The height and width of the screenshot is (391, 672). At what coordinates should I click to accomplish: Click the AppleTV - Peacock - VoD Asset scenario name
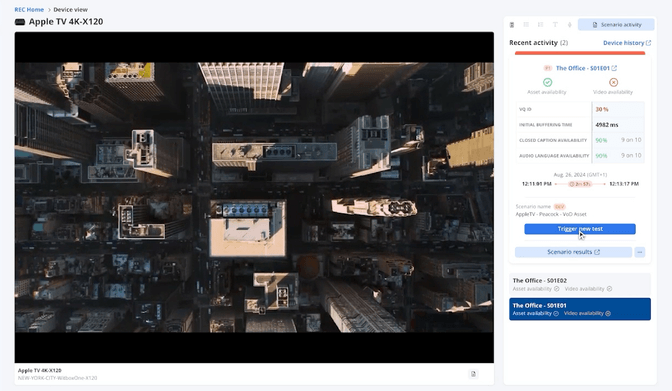point(551,214)
